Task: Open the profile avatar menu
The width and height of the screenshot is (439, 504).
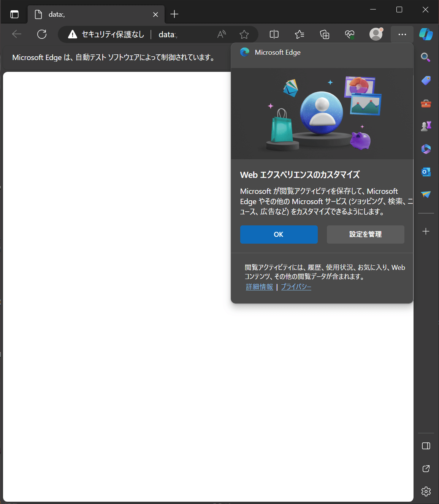Action: tap(376, 34)
